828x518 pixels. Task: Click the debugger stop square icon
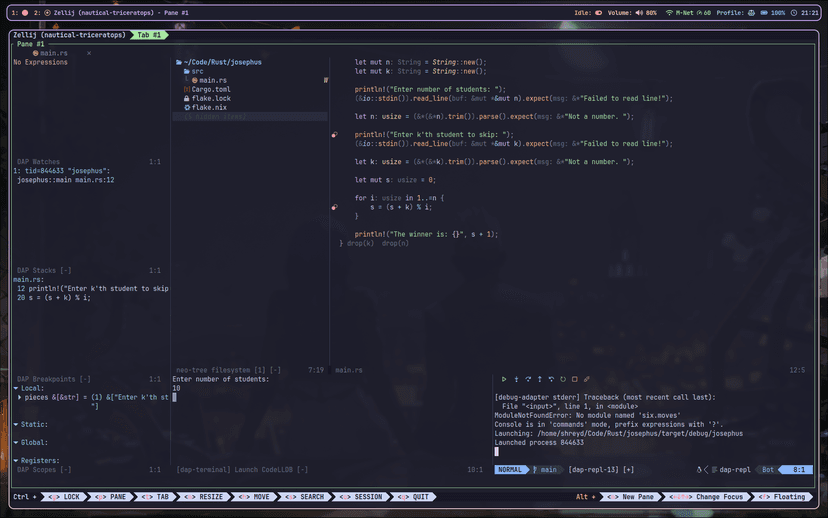(x=575, y=379)
